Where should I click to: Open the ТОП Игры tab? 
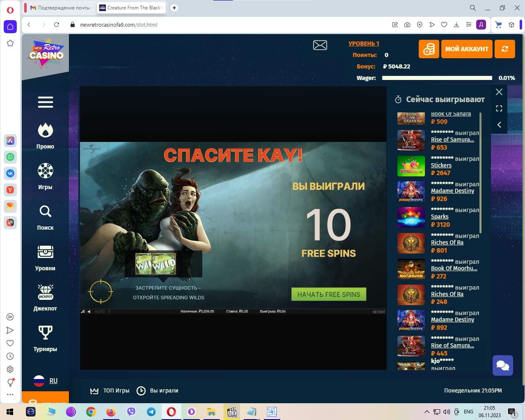coord(110,390)
